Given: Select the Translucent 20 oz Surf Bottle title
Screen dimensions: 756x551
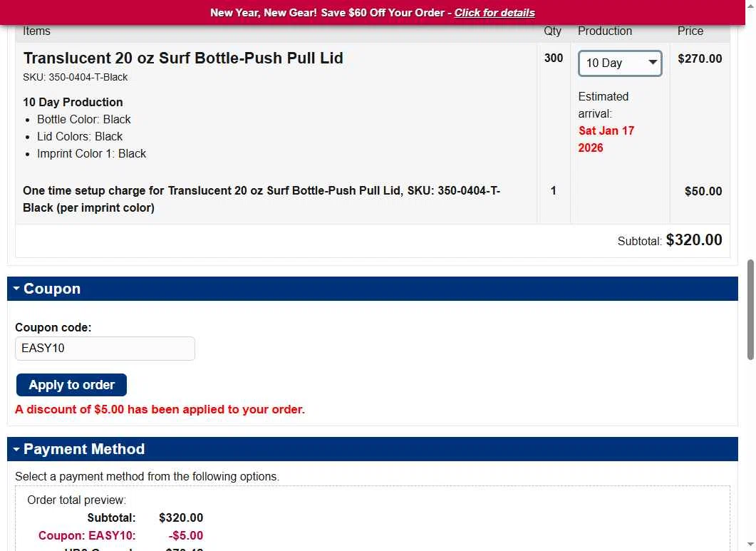Looking at the screenshot, I should point(183,58).
